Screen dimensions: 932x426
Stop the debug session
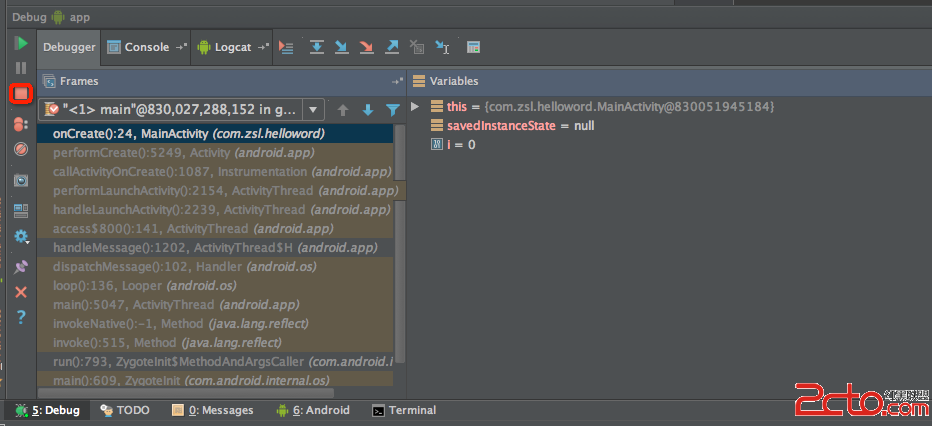click(21, 94)
